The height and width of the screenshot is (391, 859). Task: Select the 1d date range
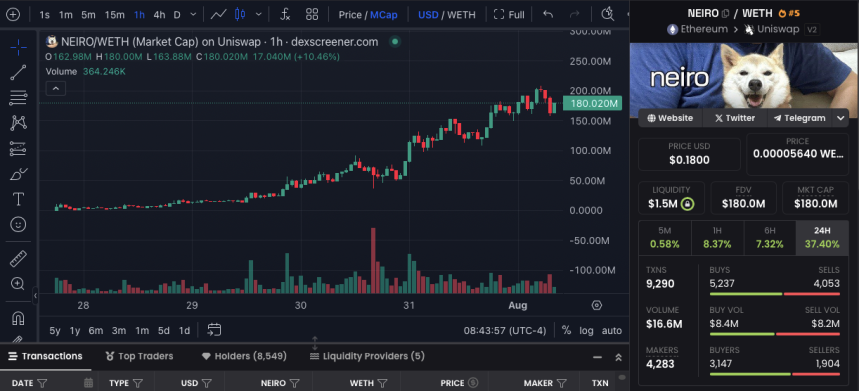tap(185, 330)
